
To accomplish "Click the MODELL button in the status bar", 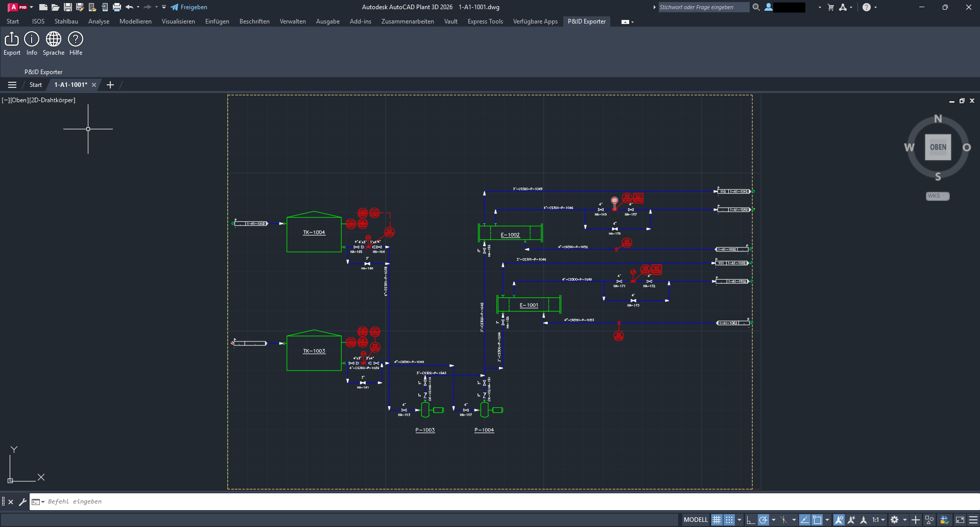I will click(695, 519).
